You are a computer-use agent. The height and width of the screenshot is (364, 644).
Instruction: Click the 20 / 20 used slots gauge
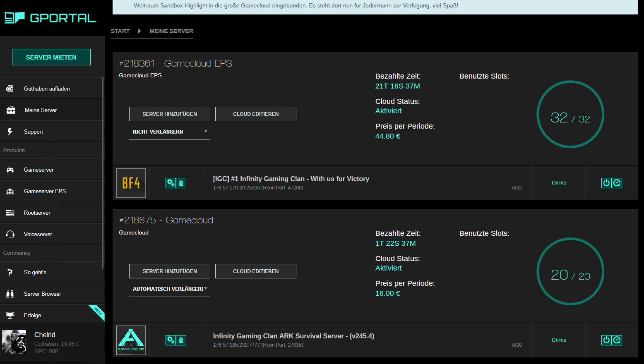tap(570, 271)
